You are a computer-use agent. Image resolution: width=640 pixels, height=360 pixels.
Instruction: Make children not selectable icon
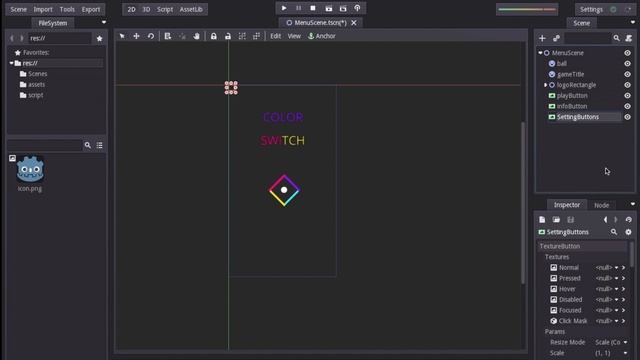242,36
